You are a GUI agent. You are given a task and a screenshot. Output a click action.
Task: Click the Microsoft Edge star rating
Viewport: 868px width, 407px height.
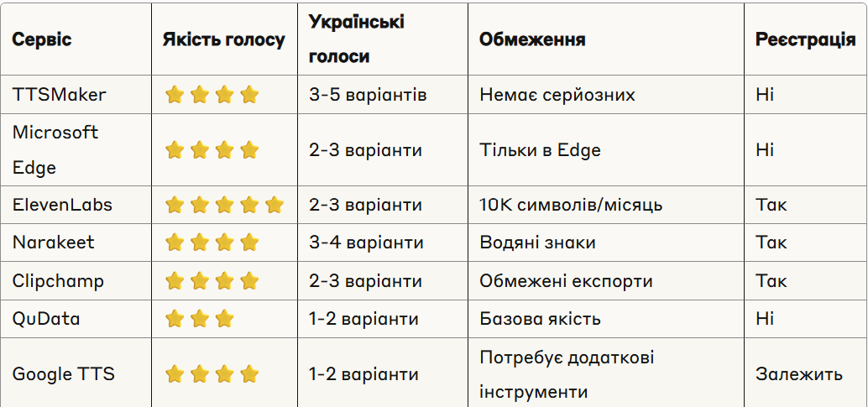click(x=212, y=150)
